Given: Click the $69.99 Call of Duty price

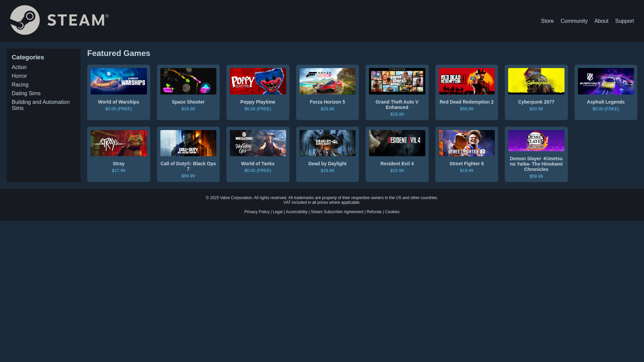Looking at the screenshot, I should point(188,176).
